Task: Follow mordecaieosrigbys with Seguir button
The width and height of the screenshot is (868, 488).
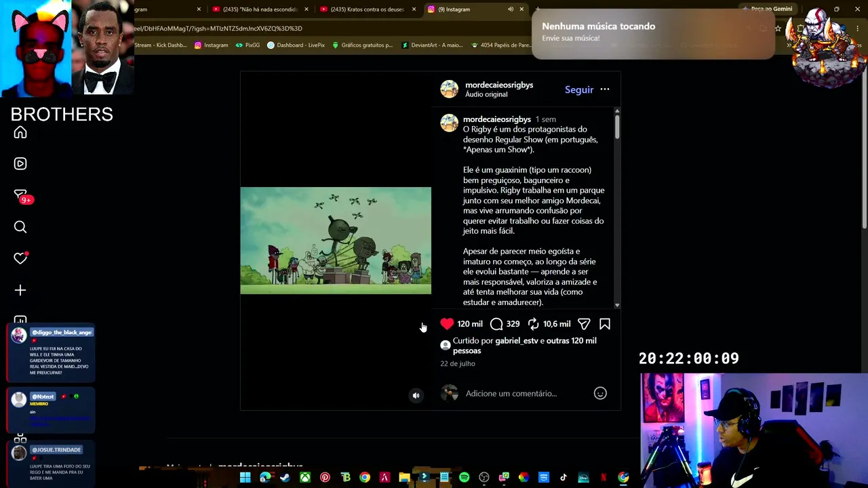Action: pyautogui.click(x=579, y=89)
